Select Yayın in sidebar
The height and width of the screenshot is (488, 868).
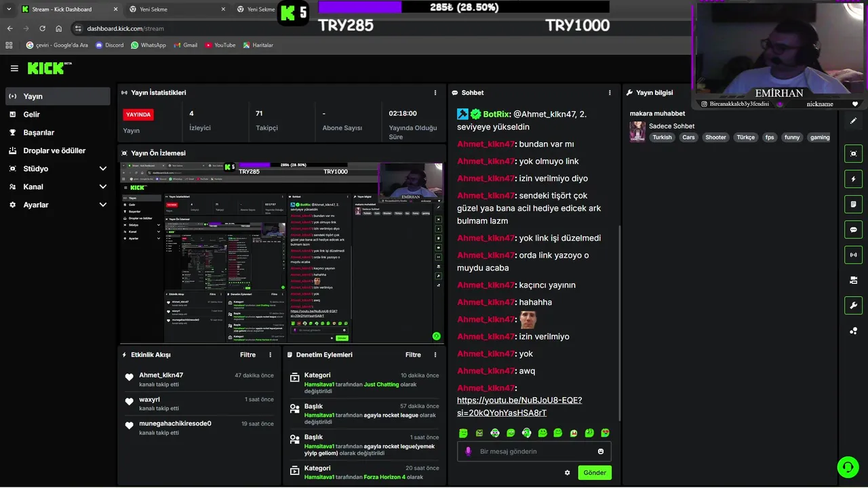(x=57, y=96)
